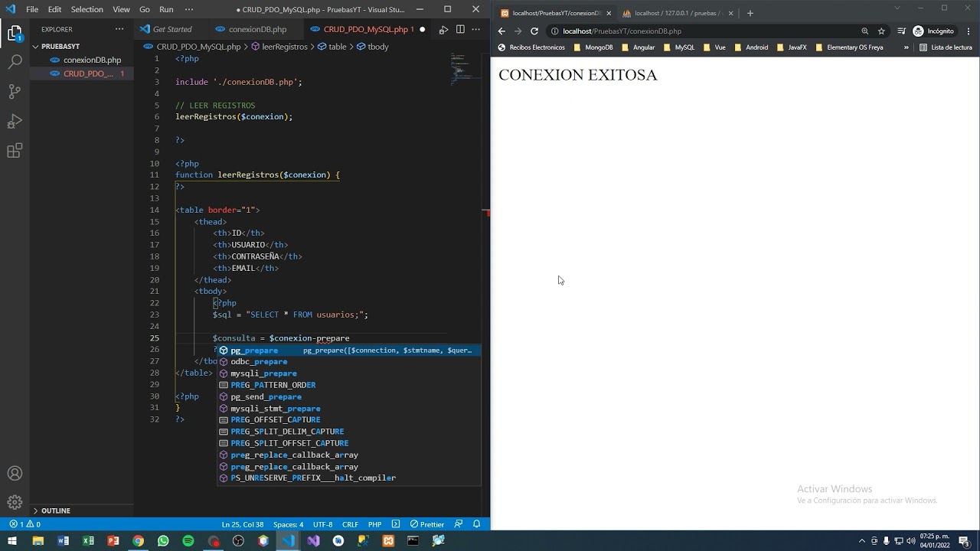Image resolution: width=980 pixels, height=551 pixels.
Task: Open overflow menu ellipsis in VS Code menu bar
Action: tap(189, 9)
